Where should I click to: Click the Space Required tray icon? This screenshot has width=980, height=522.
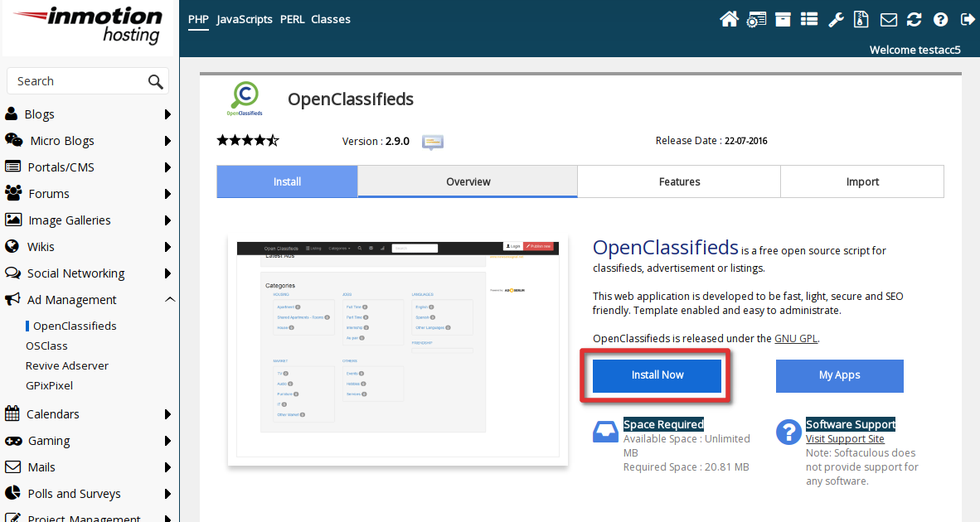click(x=605, y=432)
